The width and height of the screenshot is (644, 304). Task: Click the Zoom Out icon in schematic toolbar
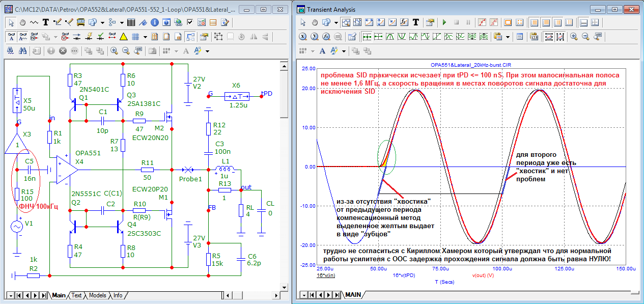pos(126,51)
